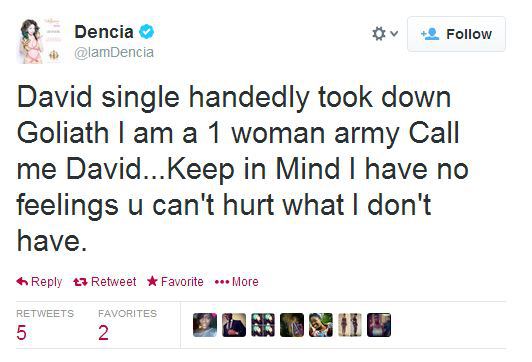Open the gear settings icon
Image resolution: width=532 pixels, height=362 pixels.
coord(379,34)
